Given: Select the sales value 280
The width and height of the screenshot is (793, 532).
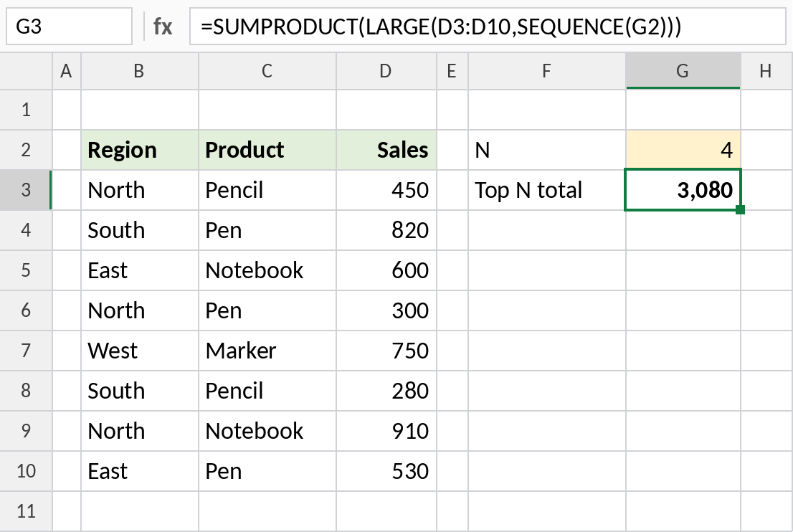Looking at the screenshot, I should pyautogui.click(x=386, y=391).
